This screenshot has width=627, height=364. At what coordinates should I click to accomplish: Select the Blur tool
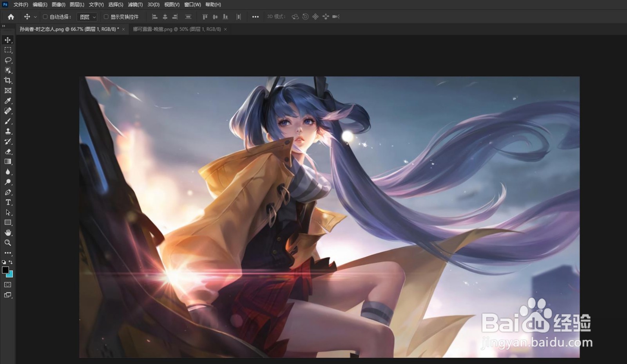[8, 172]
